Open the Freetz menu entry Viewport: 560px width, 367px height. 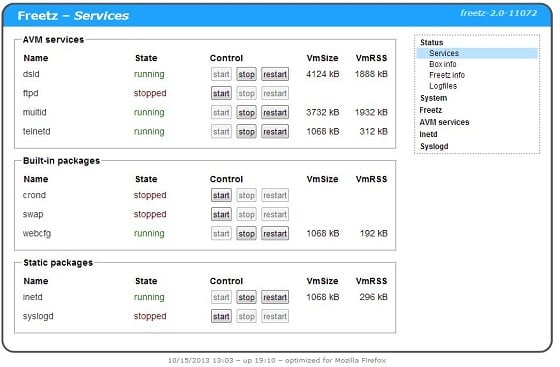click(431, 110)
